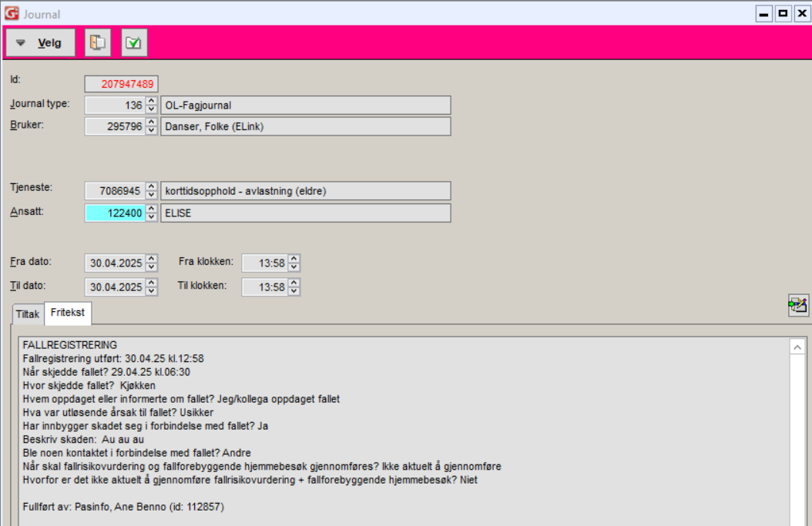
Task: Open the Journal type lookup spinner
Action: pos(152,106)
